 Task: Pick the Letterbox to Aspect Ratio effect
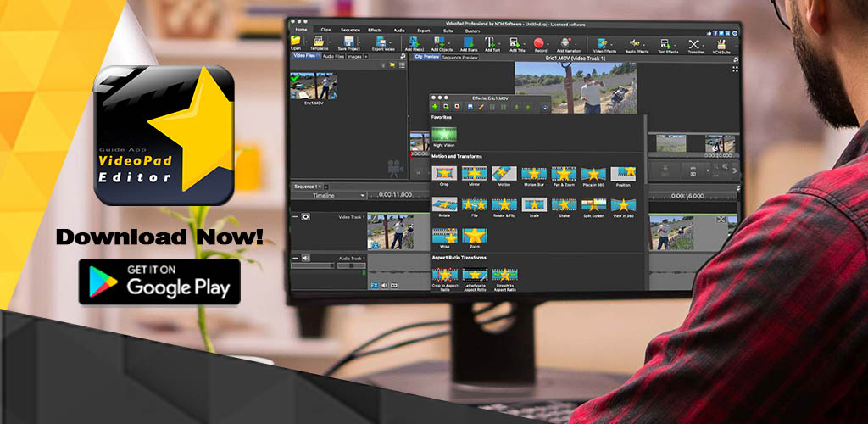pyautogui.click(x=475, y=275)
